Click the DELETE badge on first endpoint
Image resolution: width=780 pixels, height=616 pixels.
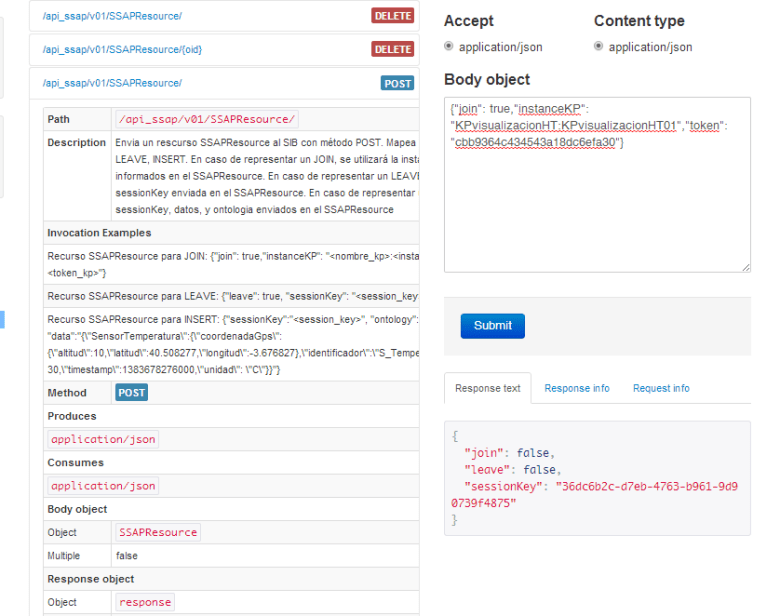coord(392,16)
